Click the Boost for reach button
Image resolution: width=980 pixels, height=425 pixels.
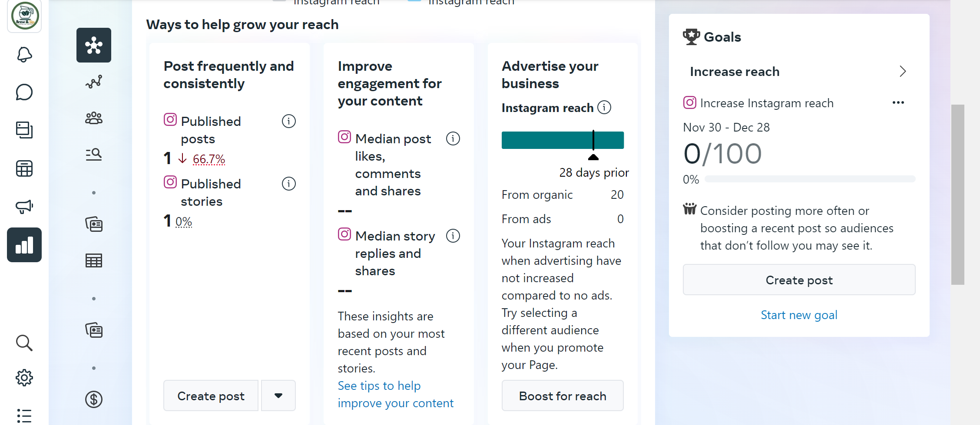click(x=563, y=395)
